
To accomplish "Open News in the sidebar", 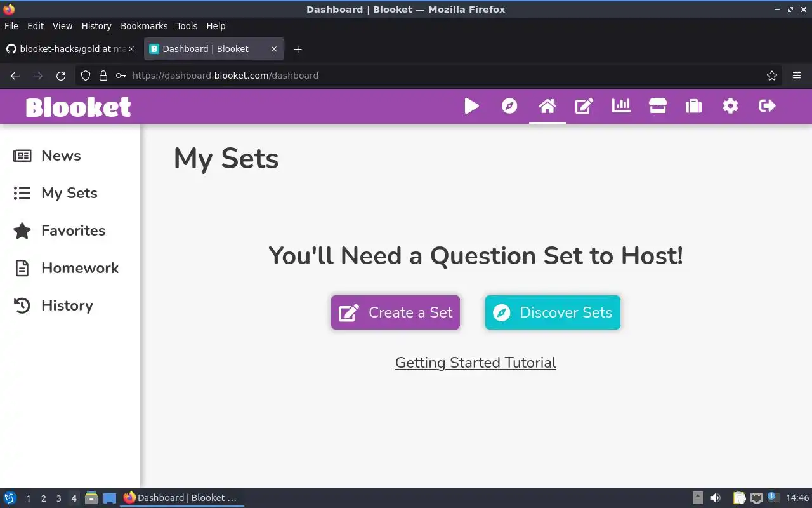I will [47, 156].
